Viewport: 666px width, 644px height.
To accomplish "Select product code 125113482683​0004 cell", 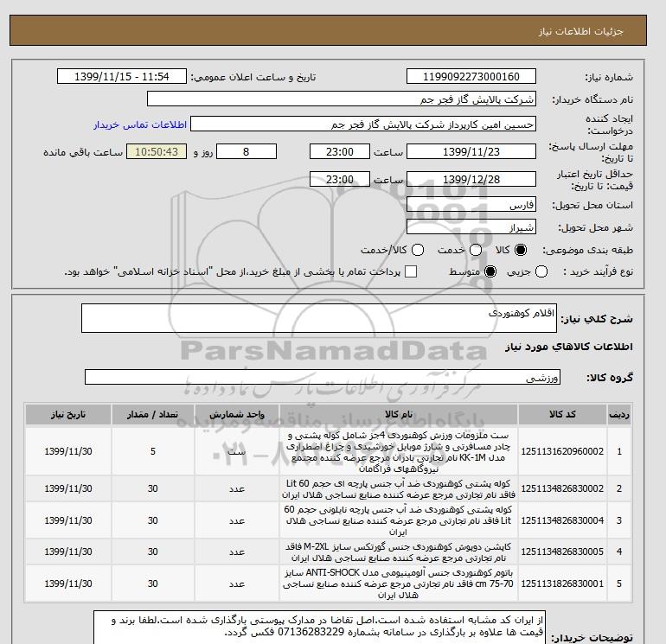I will [562, 520].
